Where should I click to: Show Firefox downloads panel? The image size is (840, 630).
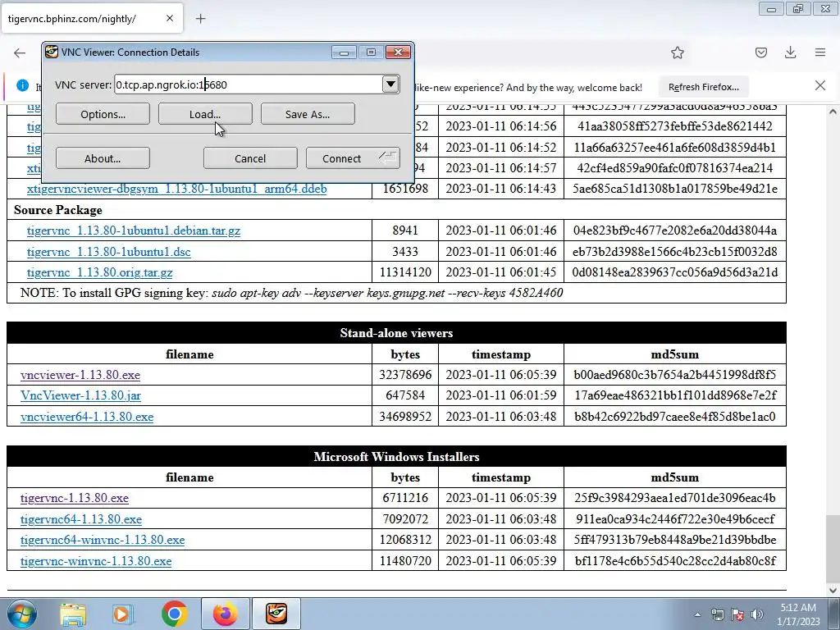(x=790, y=52)
